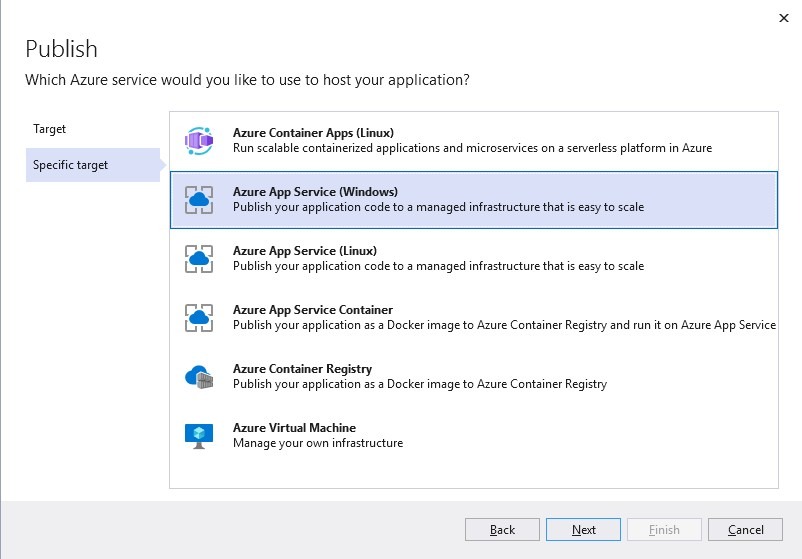Select Azure App Service (Linux) title
This screenshot has width=802, height=559.
tap(305, 251)
